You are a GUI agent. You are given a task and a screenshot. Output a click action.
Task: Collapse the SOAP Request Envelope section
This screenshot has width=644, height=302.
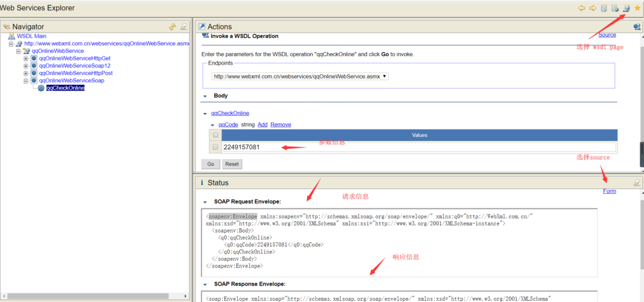click(205, 202)
